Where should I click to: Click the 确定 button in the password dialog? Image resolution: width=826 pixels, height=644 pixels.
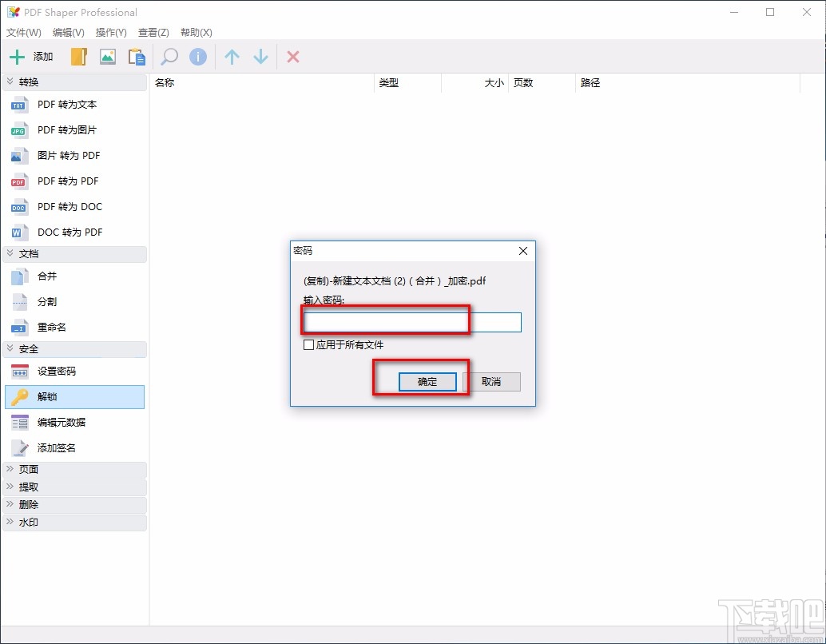[x=426, y=382]
